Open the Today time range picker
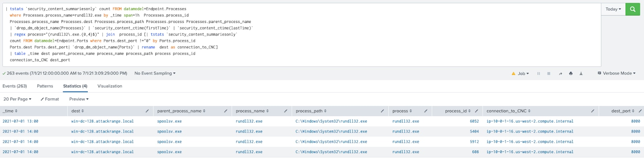 (x=613, y=9)
